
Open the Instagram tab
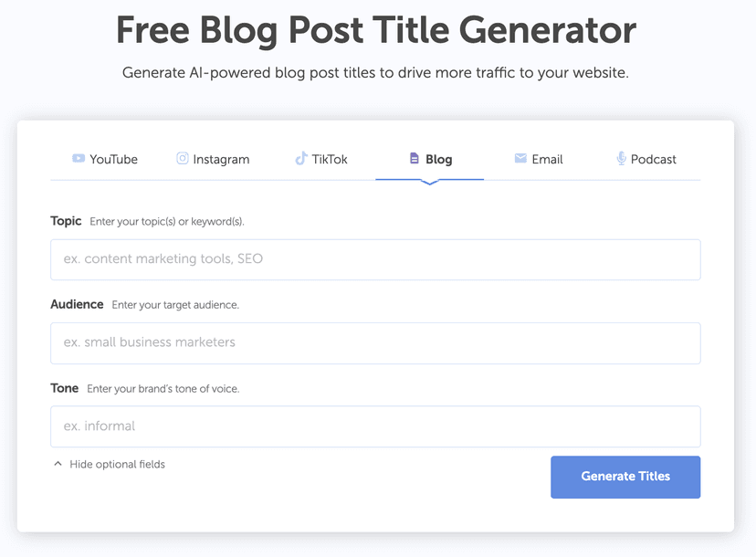tap(214, 159)
